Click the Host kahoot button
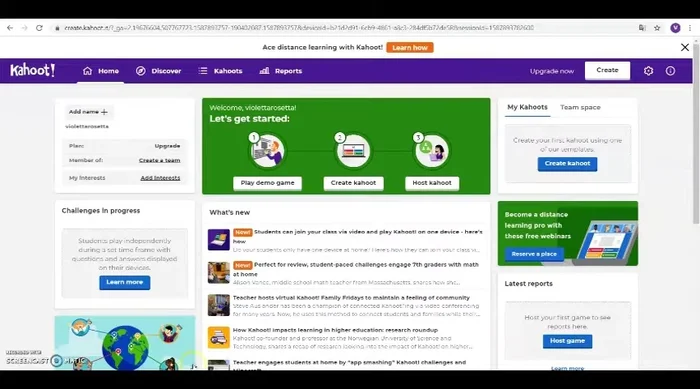This screenshot has height=389, width=700. pos(432,183)
